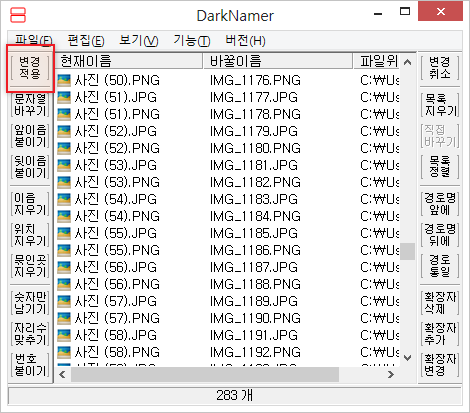
Task: Open the 버전(H) menu
Action: (245, 40)
